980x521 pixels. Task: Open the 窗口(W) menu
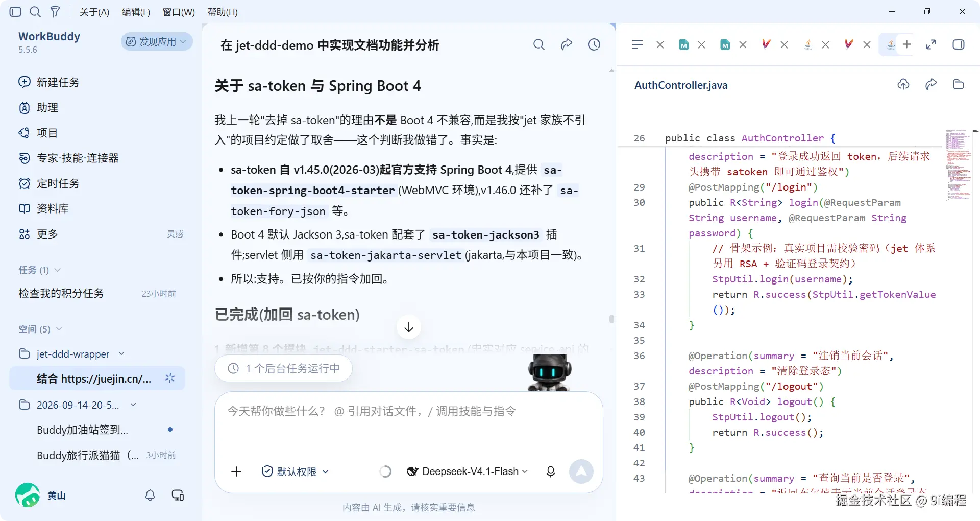(x=179, y=12)
